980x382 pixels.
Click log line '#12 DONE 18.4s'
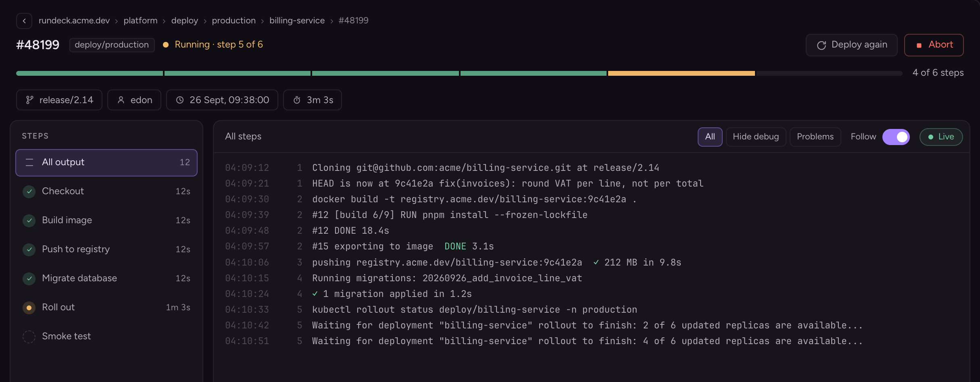click(x=350, y=230)
